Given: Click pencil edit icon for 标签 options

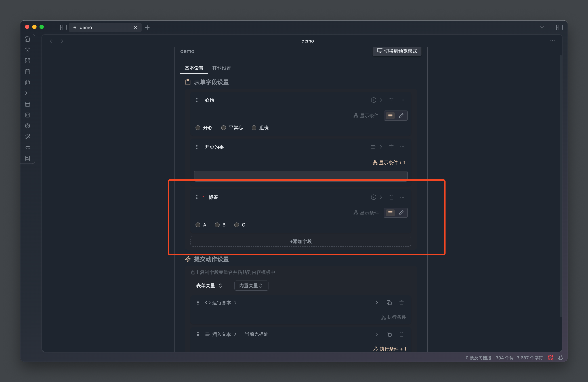Looking at the screenshot, I should coord(401,213).
